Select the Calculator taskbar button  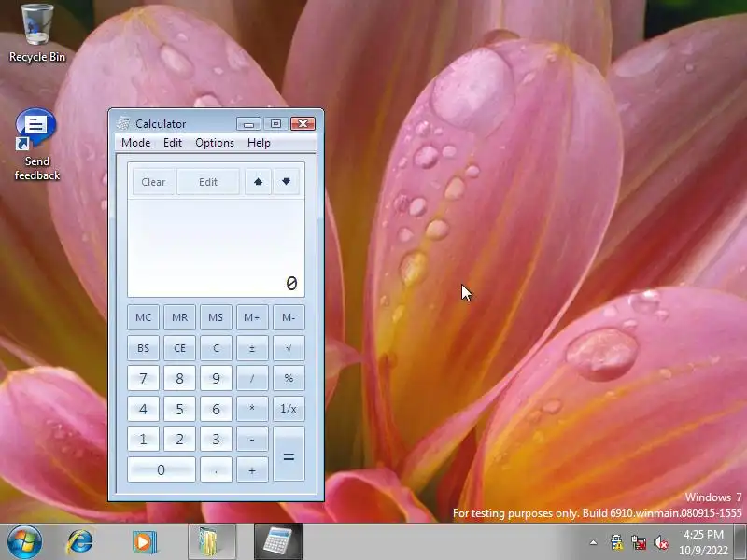(277, 542)
